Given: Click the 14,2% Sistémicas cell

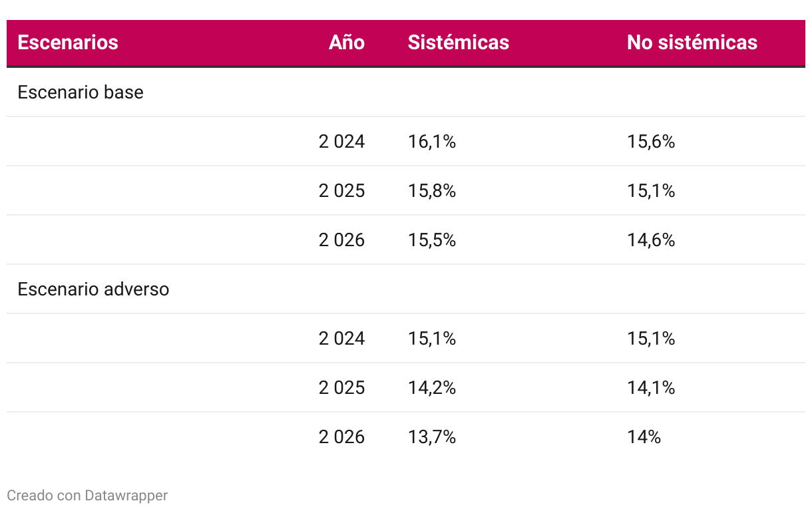Looking at the screenshot, I should tap(431, 387).
